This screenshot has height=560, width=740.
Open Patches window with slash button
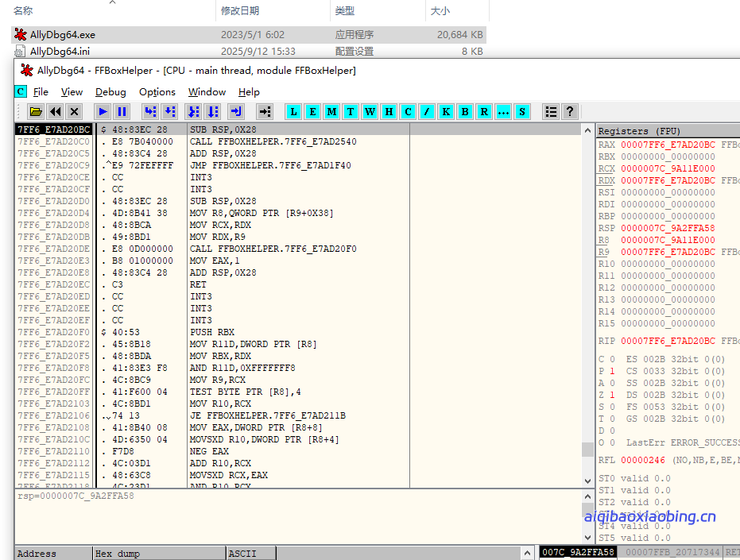point(427,112)
